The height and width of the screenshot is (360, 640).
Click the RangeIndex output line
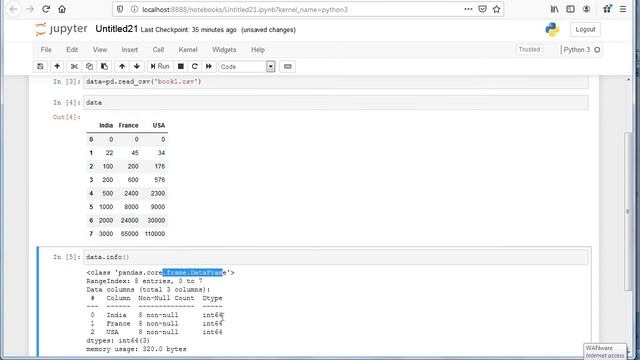[144, 281]
